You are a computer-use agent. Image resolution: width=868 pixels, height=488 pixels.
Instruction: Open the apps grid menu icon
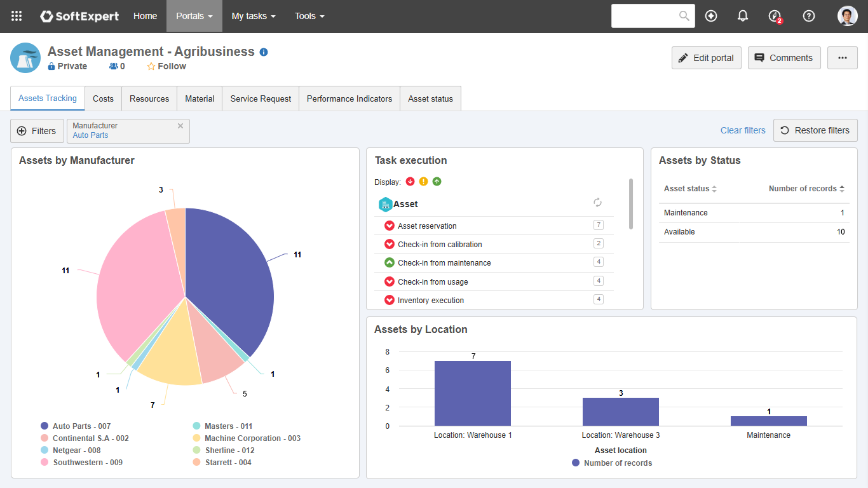point(17,17)
